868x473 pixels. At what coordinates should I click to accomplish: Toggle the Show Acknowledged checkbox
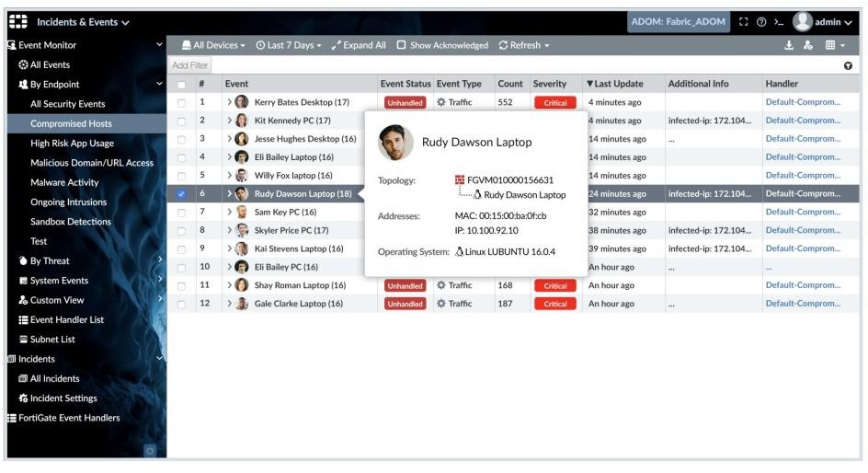402,45
